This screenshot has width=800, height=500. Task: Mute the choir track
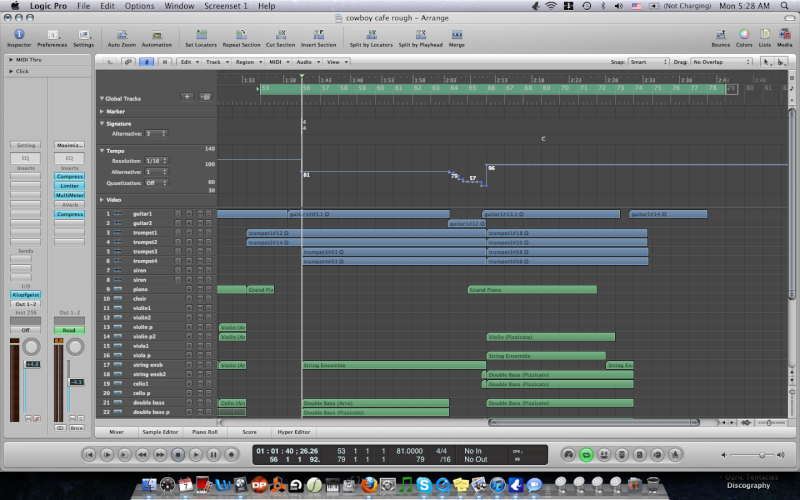point(200,298)
